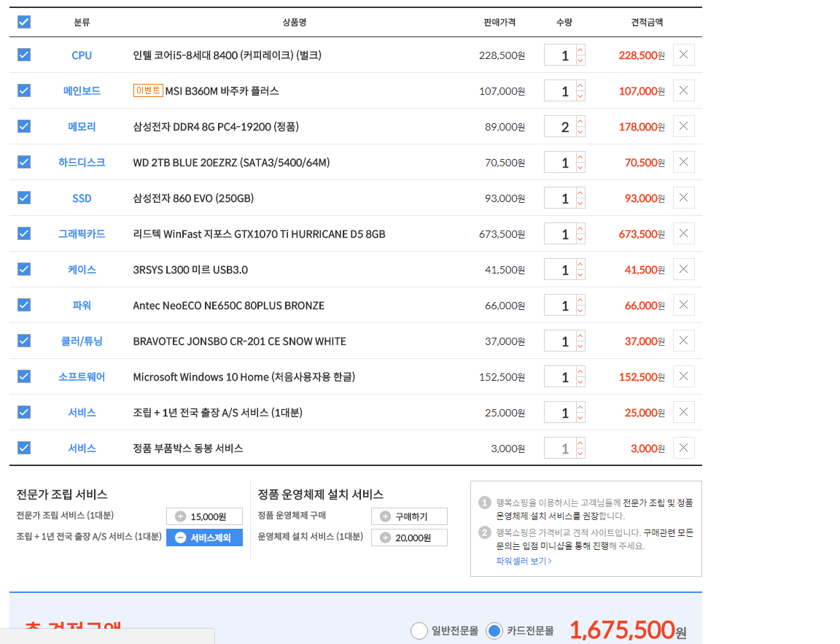The image size is (840, 644).
Task: Increase quantity of JONSBO CR-201 cooler
Action: pyautogui.click(x=580, y=335)
